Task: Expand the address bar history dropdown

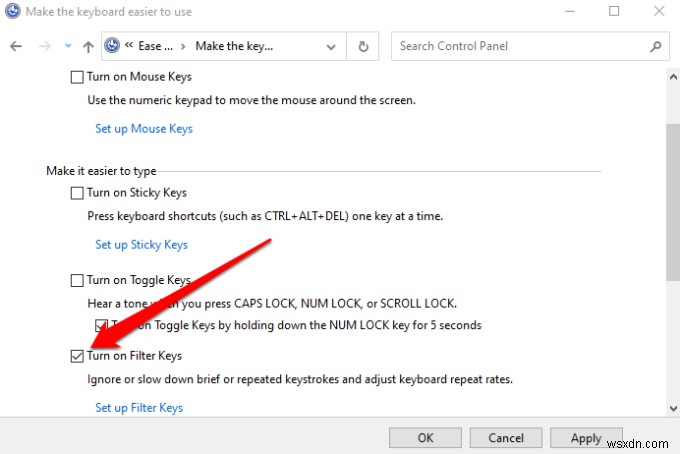Action: coord(331,46)
